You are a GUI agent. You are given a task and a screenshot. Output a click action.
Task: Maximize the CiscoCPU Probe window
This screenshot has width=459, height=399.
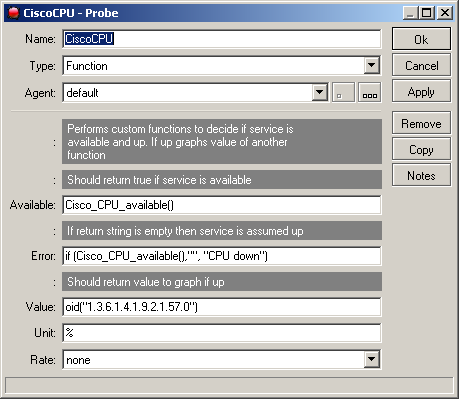pos(427,13)
